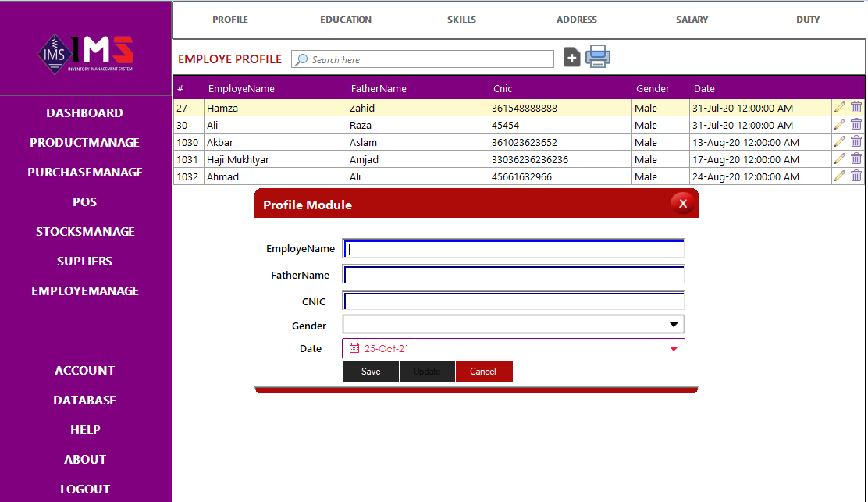The image size is (868, 502).
Task: Open ABOUT in the sidebar
Action: [x=85, y=459]
